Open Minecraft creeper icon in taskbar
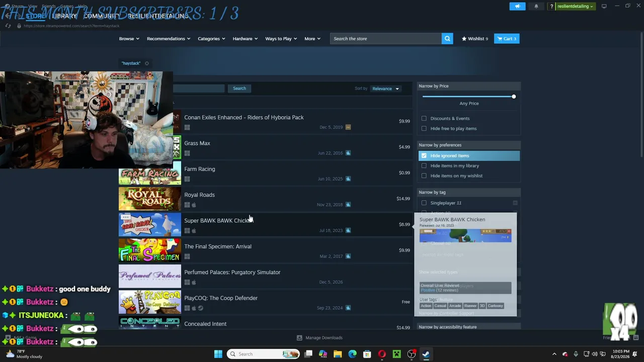The height and width of the screenshot is (362, 644). pyautogui.click(x=396, y=354)
